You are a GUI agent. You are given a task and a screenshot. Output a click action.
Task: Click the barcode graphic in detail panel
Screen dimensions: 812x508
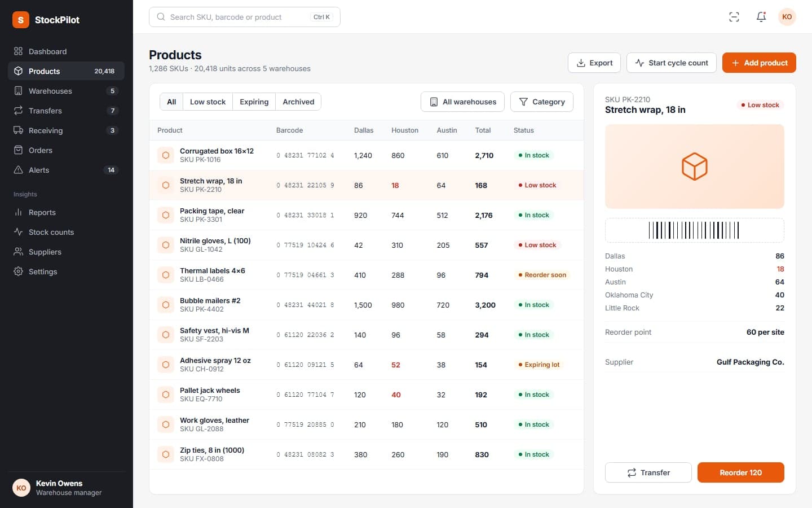[695, 230]
